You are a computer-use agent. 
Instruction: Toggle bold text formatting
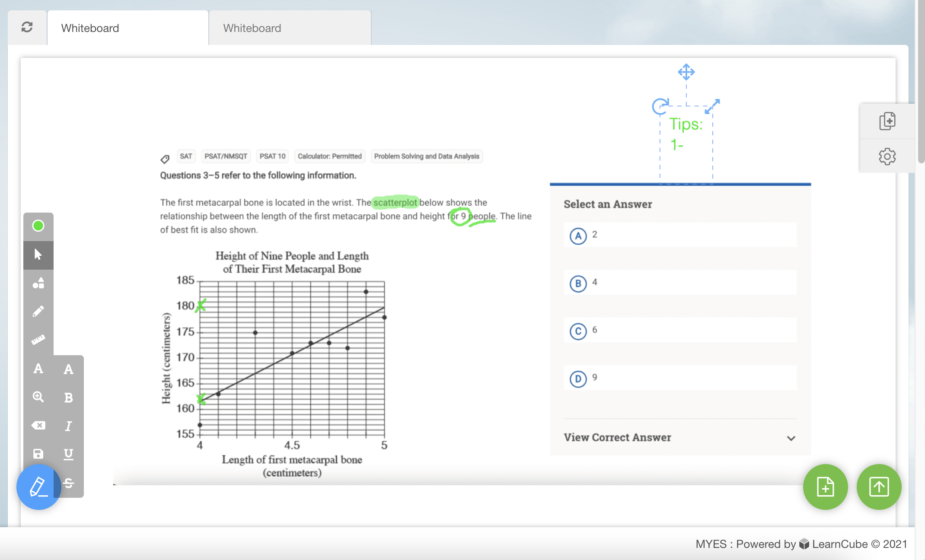[68, 398]
